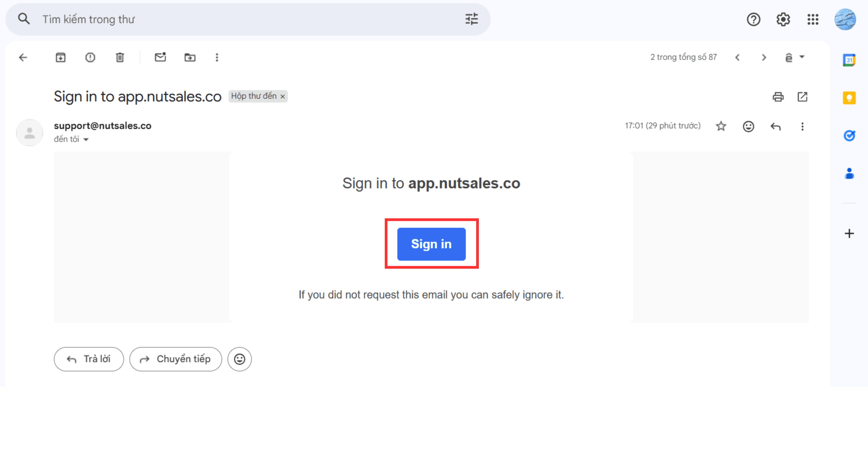Viewport: 868px width, 450px height.
Task: Mark the email as unread
Action: coord(160,57)
